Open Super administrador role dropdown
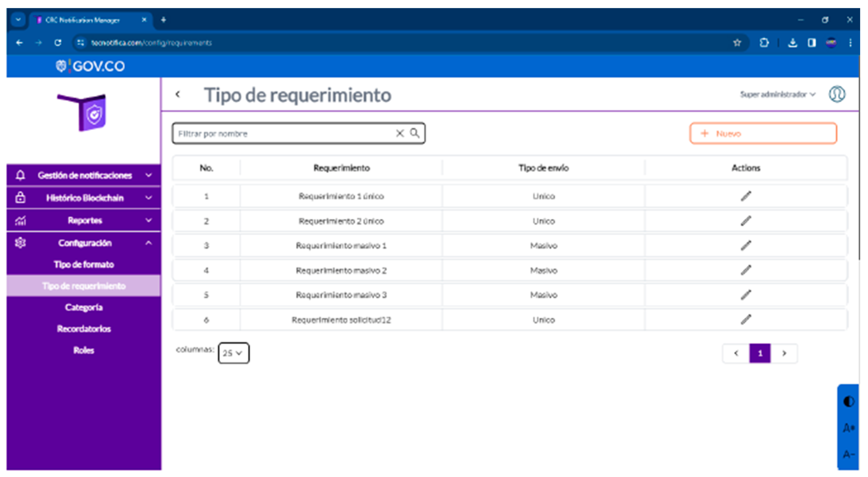The width and height of the screenshot is (868, 477). (777, 94)
